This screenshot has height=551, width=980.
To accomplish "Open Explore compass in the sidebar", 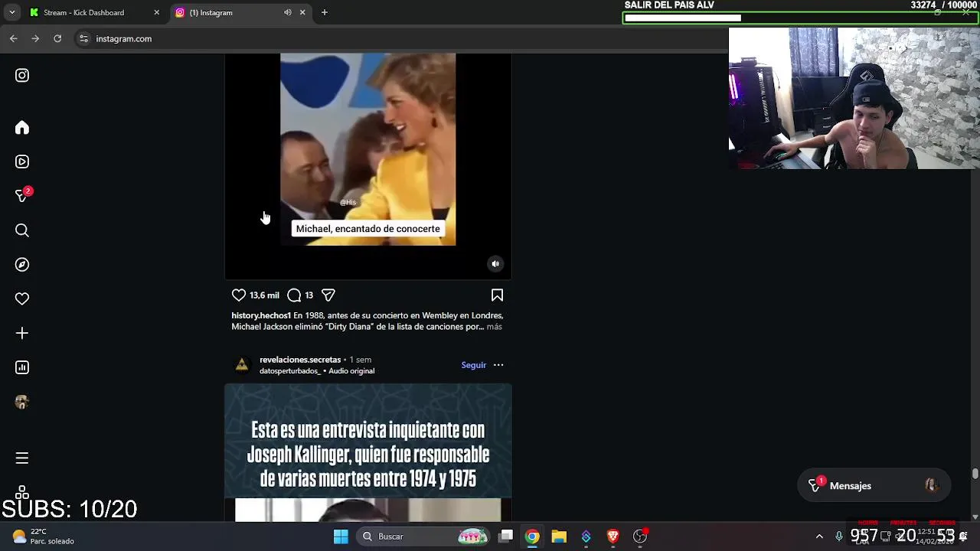I will click(x=22, y=265).
